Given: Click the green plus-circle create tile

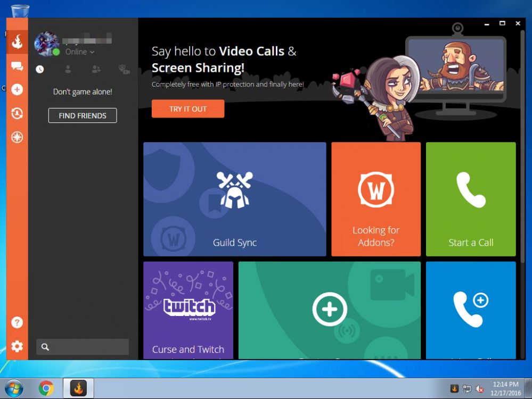Looking at the screenshot, I should 330,310.
